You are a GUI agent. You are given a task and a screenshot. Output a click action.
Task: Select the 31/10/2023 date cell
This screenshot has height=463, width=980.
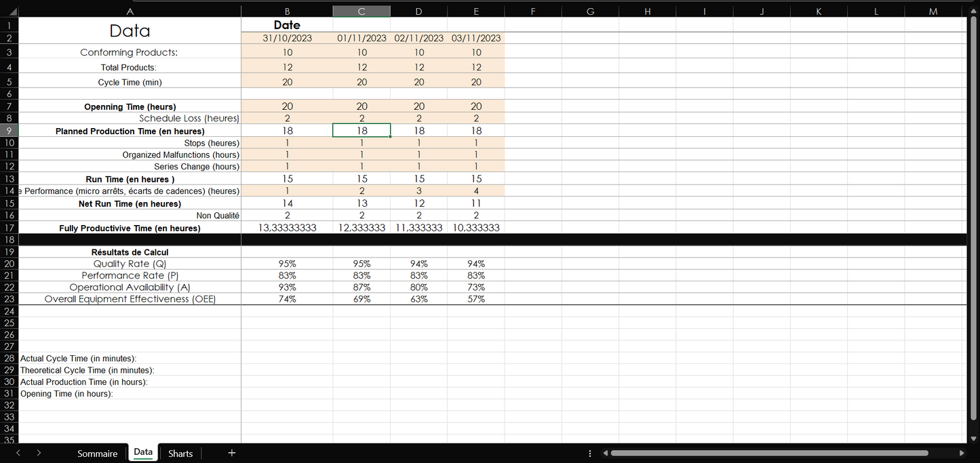(287, 38)
